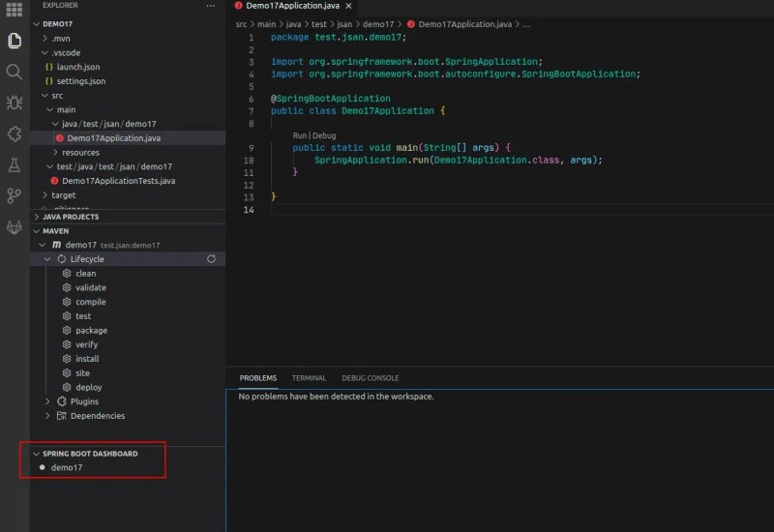Open the Explorer view in activity bar

point(15,41)
